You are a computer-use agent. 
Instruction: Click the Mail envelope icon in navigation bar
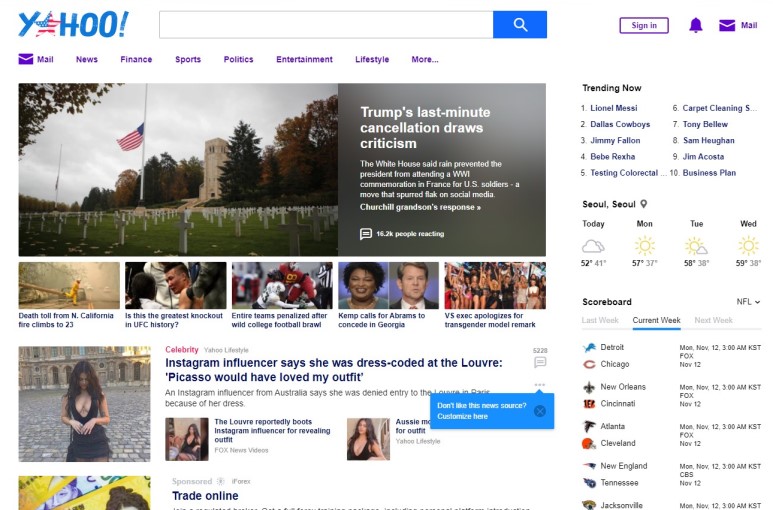26,59
